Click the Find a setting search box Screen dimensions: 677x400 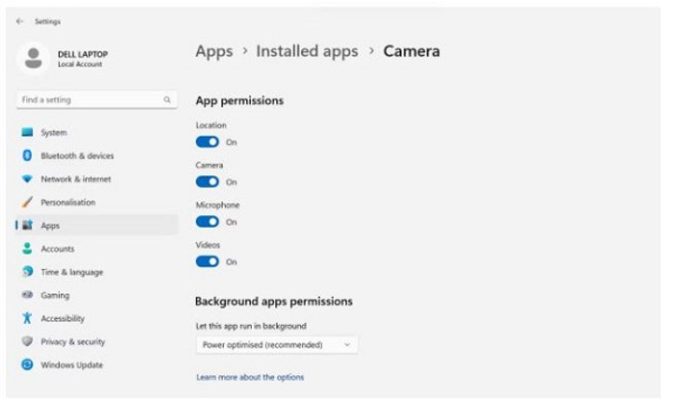tap(97, 100)
